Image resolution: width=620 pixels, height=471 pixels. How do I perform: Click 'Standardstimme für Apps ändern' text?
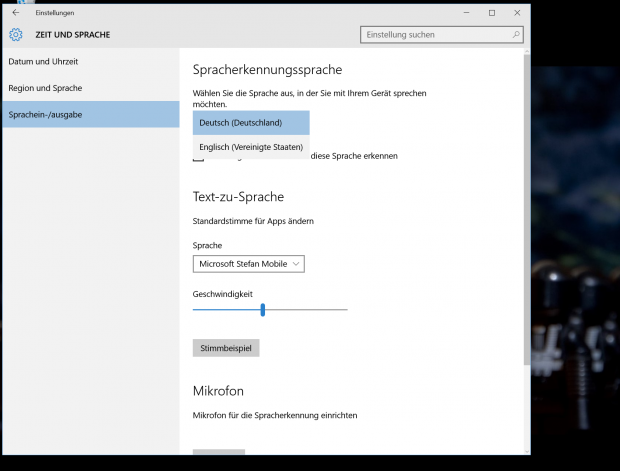253,221
